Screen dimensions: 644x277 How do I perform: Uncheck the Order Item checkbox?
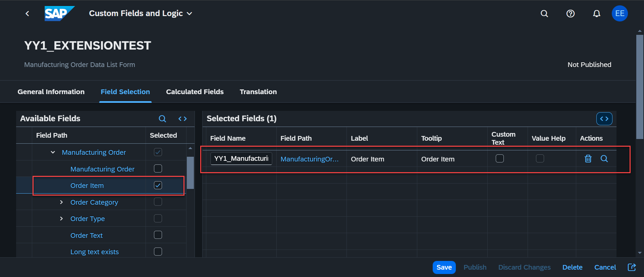click(158, 185)
